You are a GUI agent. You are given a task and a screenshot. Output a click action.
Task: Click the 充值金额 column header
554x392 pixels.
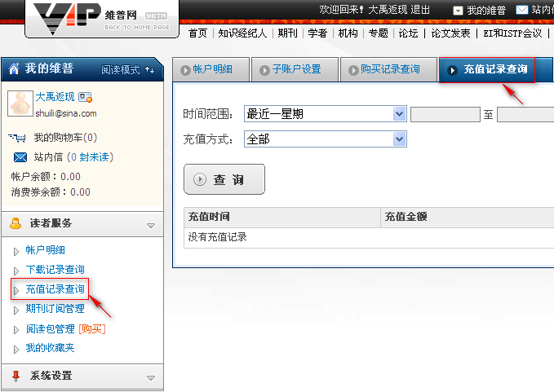coord(468,217)
